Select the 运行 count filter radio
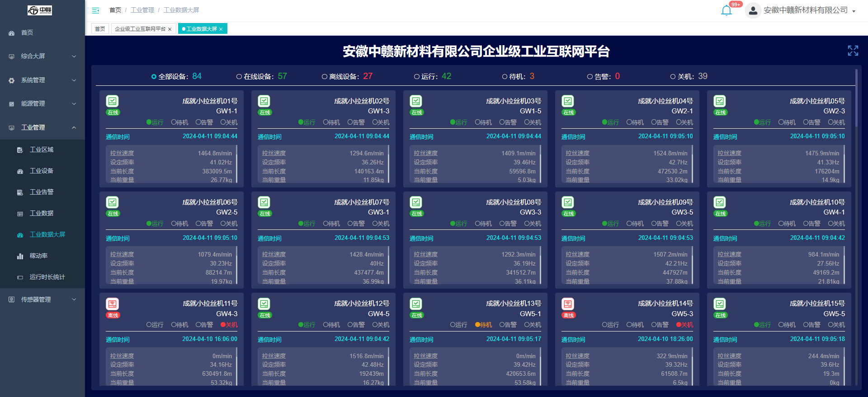Viewport: 868px width, 397px height. point(417,77)
